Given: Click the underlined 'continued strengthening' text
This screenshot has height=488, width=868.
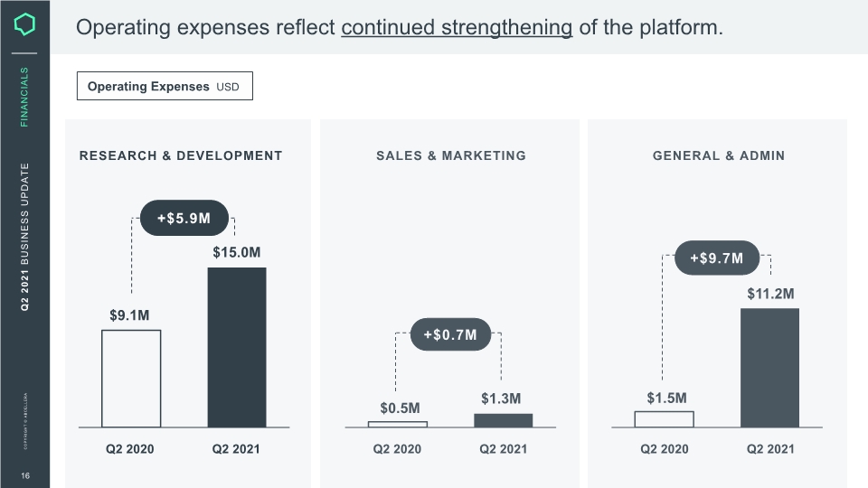Looking at the screenshot, I should [x=457, y=27].
